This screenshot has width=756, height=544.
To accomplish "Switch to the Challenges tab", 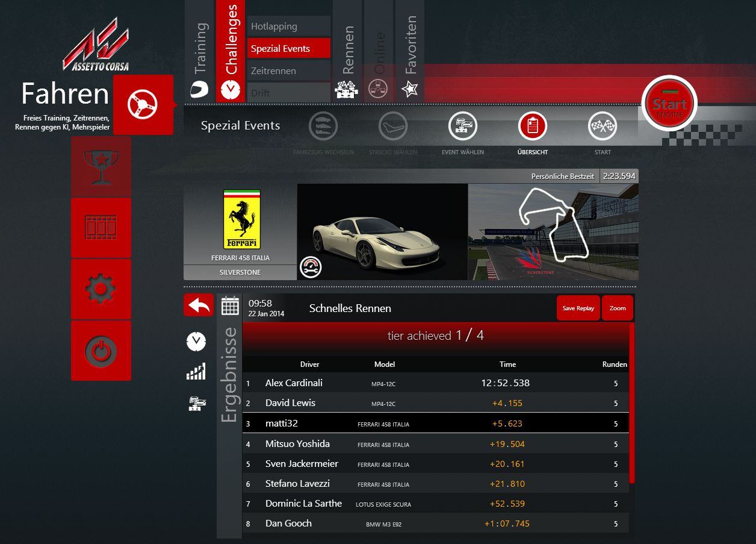I will coord(231,51).
